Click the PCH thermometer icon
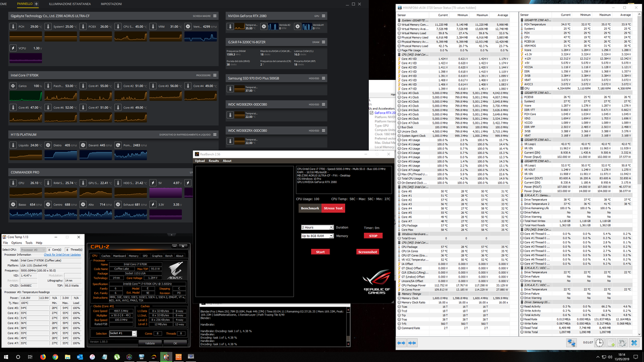This screenshot has height=362, width=644. coord(13,26)
